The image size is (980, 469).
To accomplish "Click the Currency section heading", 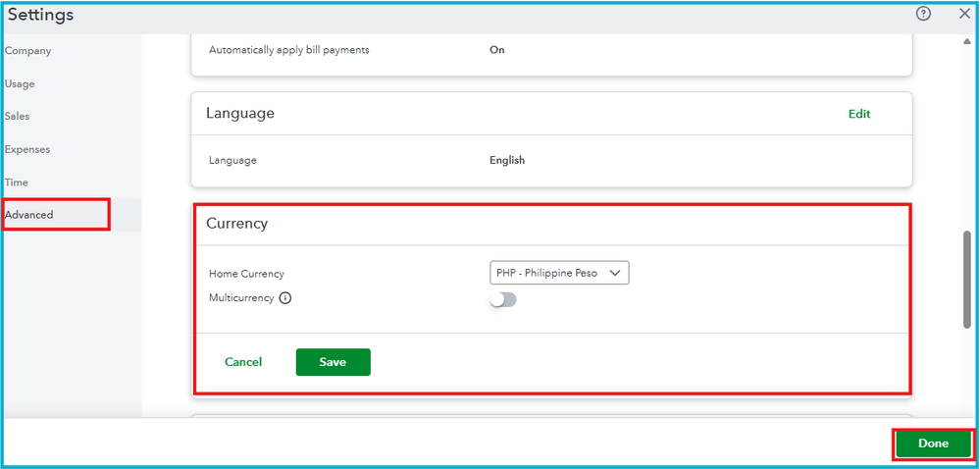I will pyautogui.click(x=236, y=224).
